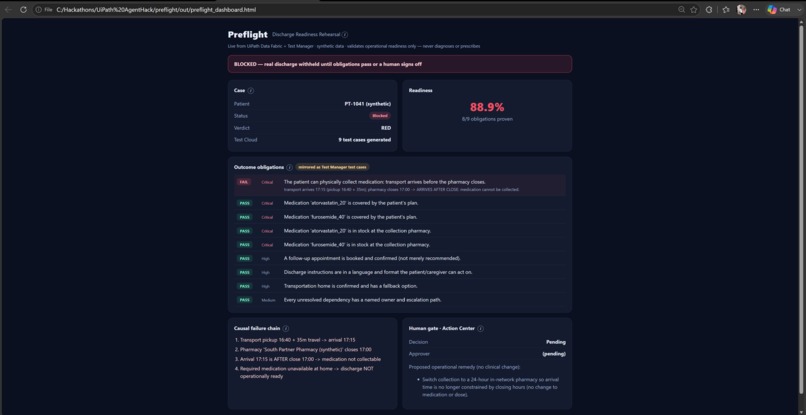Open the favorites list icon
806x415 pixels.
(x=726, y=10)
